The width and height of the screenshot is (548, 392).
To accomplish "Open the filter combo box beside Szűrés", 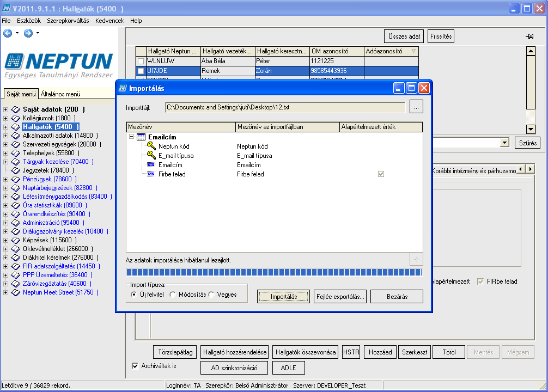I will click(x=504, y=142).
